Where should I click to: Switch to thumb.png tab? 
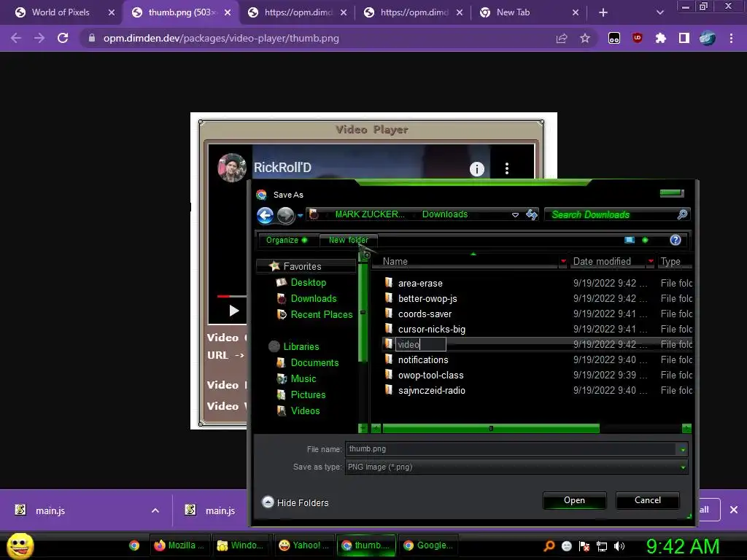pos(181,13)
